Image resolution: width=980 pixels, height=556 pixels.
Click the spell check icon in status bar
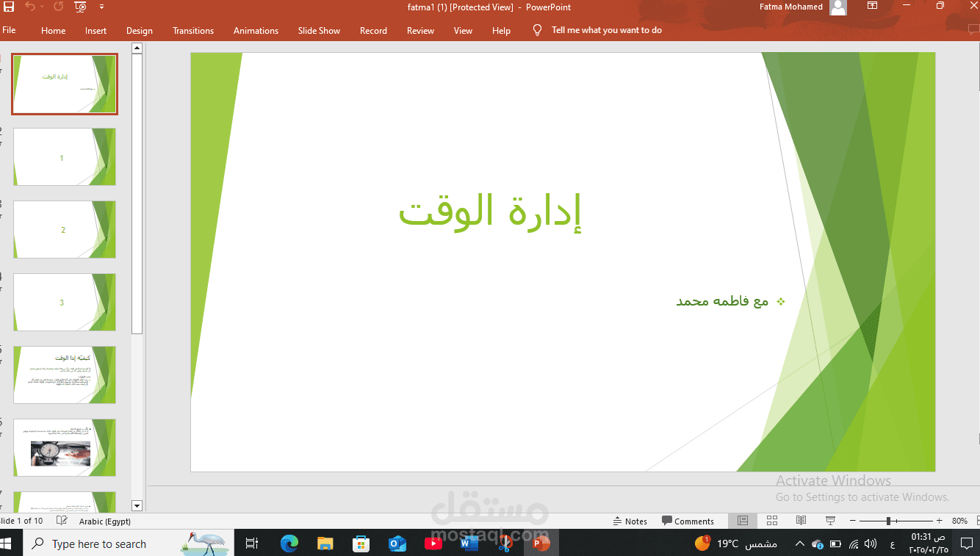(62, 521)
